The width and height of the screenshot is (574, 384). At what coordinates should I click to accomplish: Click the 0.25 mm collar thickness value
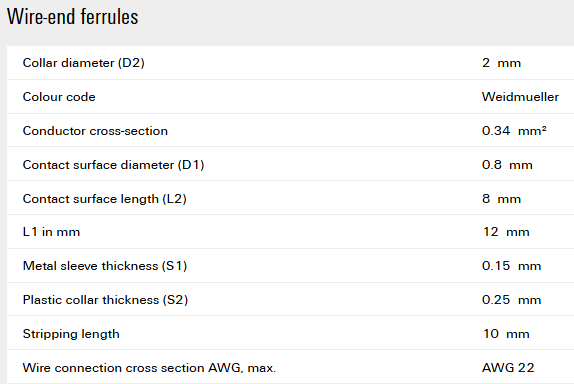[x=511, y=300]
